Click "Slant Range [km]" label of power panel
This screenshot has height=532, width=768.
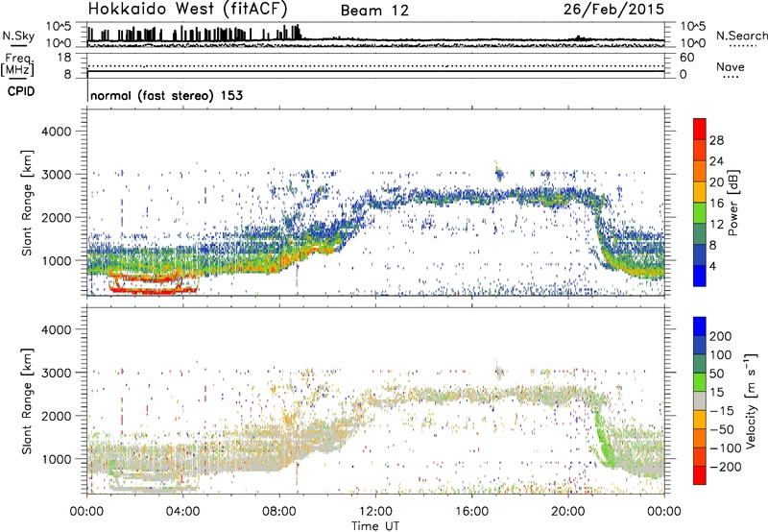point(27,203)
